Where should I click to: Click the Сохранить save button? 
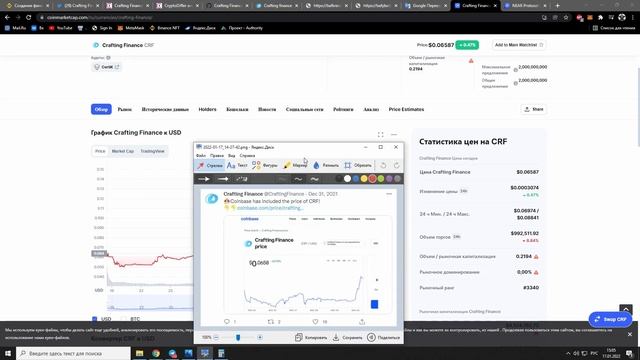click(x=347, y=338)
